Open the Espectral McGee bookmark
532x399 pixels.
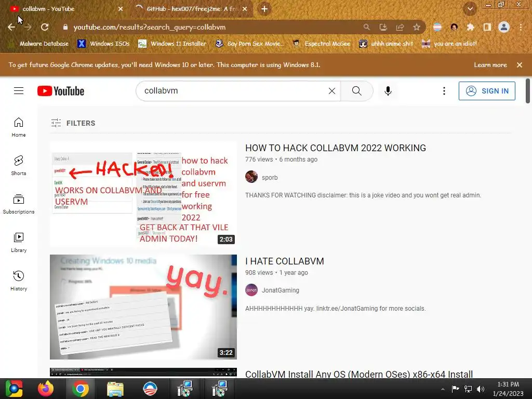click(x=322, y=44)
